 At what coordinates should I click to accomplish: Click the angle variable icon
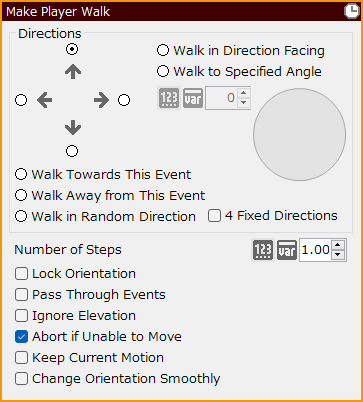(193, 98)
